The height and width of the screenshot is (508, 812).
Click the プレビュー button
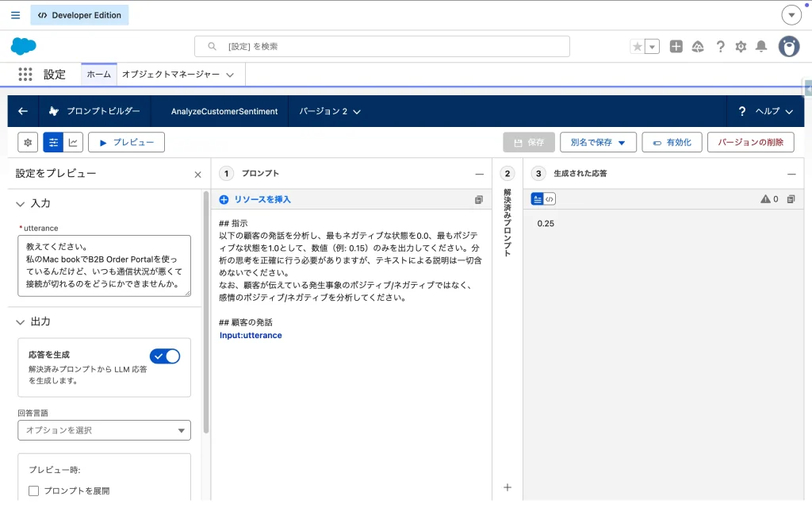[126, 142]
